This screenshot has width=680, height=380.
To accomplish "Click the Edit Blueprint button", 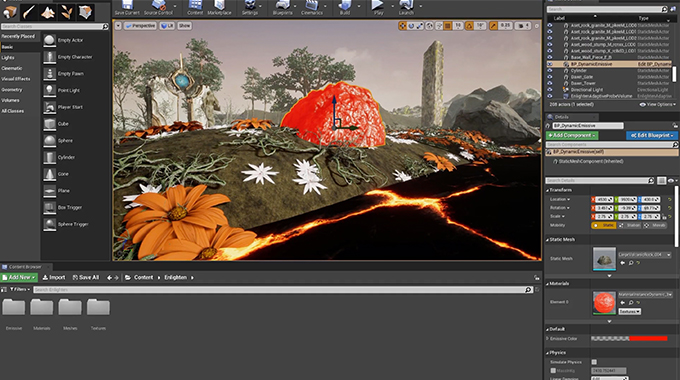I will 652,135.
